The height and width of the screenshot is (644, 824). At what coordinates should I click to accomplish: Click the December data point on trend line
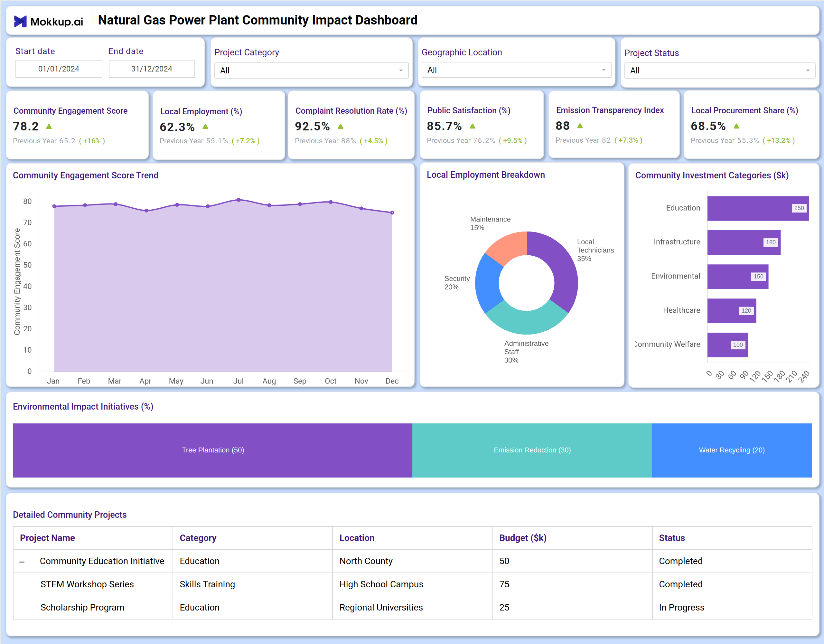click(x=392, y=213)
